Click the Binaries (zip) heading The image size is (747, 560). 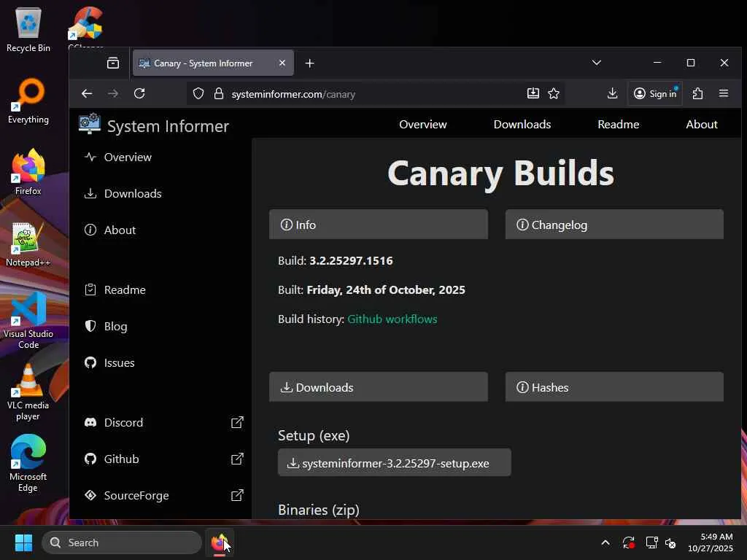pos(319,510)
